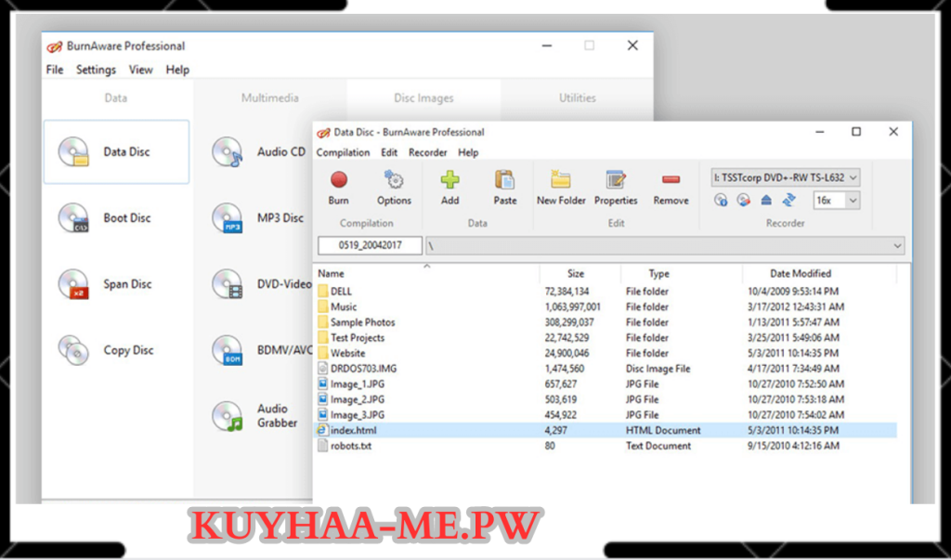Switch to the Data tab in main window
The height and width of the screenshot is (560, 951).
pos(116,98)
